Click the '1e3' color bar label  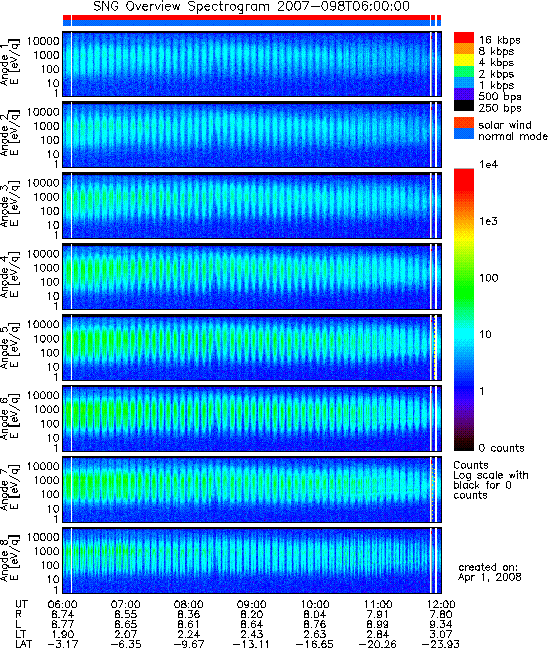488,221
